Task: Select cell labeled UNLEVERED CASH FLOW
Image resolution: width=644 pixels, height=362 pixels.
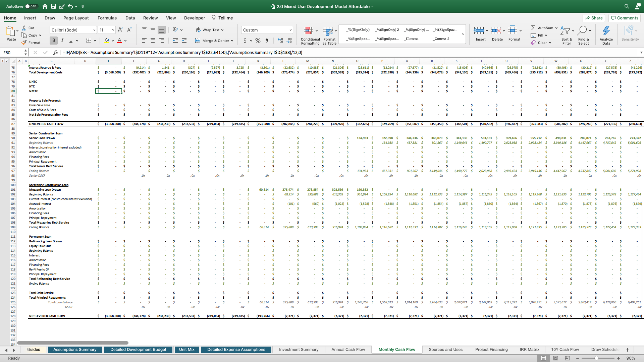Action: [x=46, y=124]
